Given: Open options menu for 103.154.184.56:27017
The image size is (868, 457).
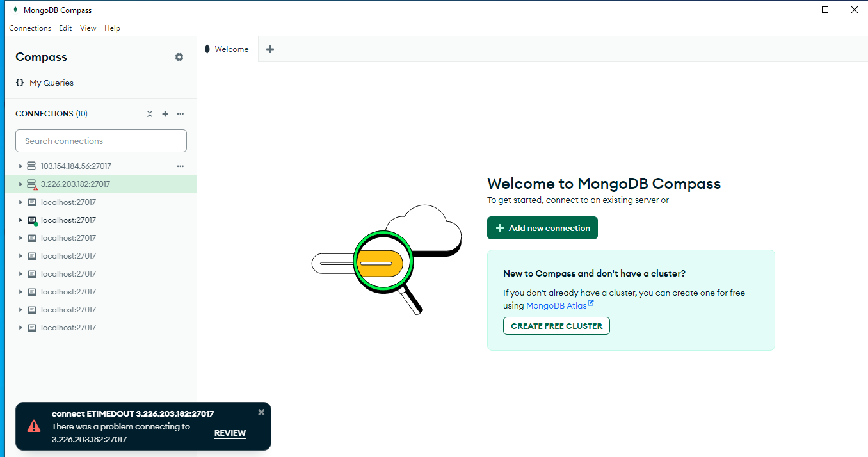Looking at the screenshot, I should 181,166.
